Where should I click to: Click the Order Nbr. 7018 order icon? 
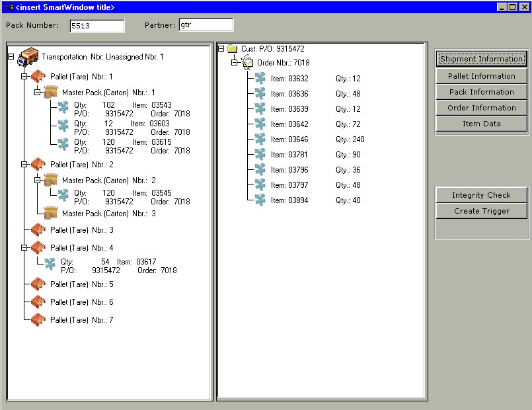(247, 63)
